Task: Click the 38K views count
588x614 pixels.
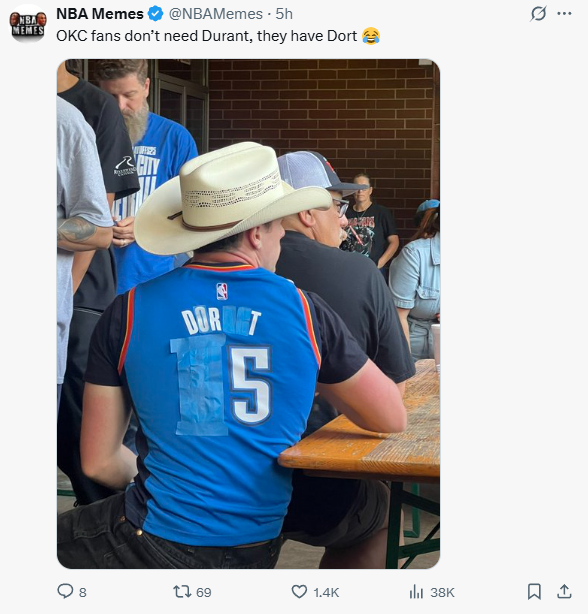Action: [442, 592]
